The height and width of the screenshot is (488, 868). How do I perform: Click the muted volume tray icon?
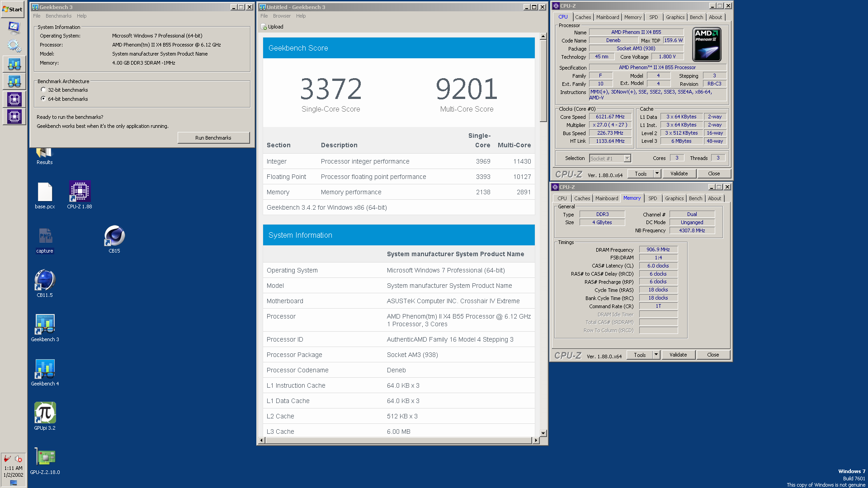pyautogui.click(x=18, y=459)
